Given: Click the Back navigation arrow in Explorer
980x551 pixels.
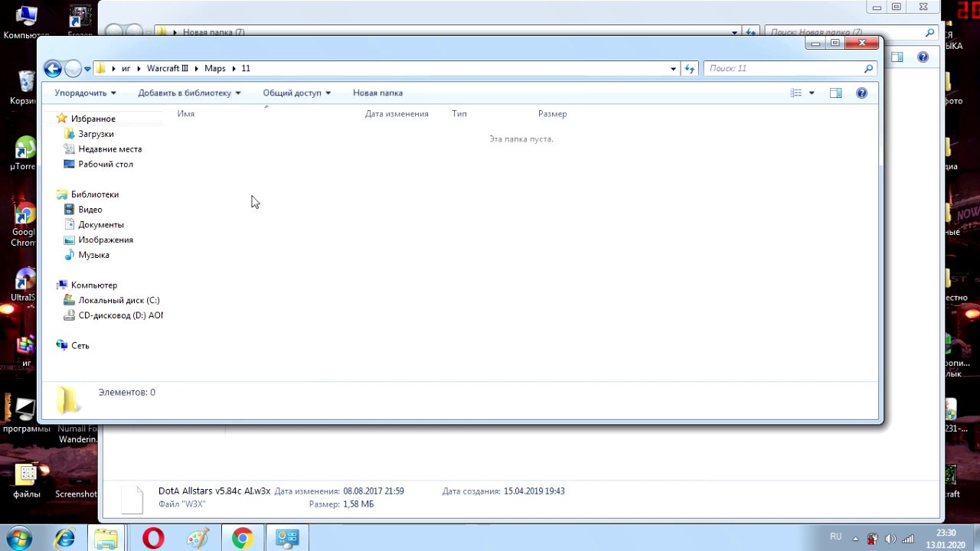Looking at the screenshot, I should pos(53,69).
